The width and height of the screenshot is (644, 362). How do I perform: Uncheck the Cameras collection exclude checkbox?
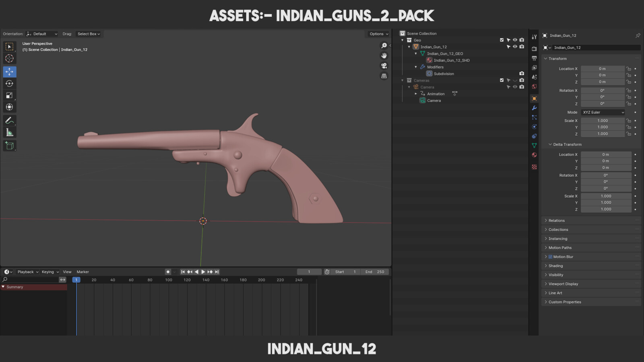click(502, 80)
